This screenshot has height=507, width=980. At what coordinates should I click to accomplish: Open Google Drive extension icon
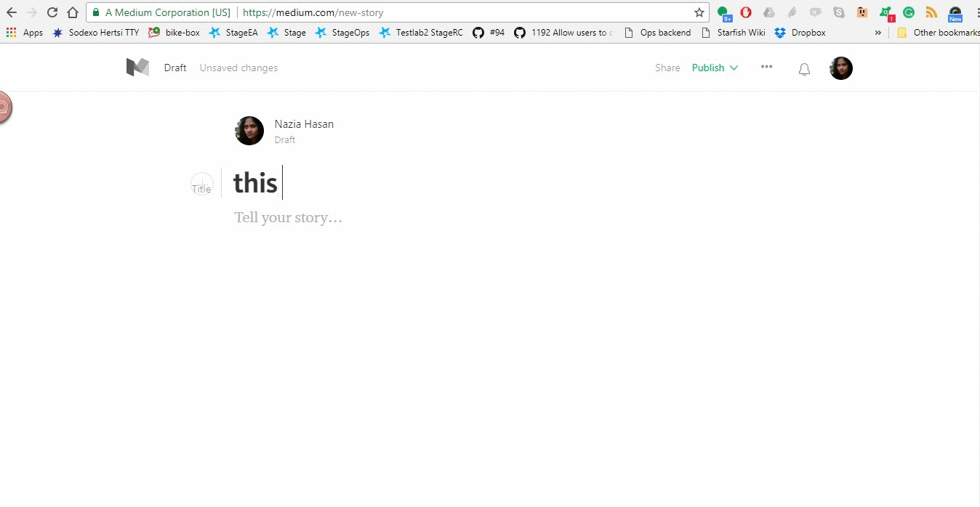[769, 12]
